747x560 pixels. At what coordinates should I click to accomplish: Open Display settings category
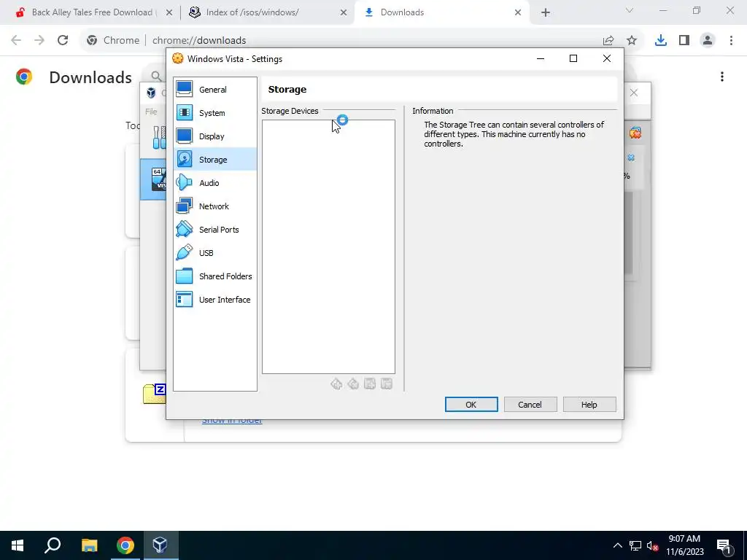coord(215,136)
